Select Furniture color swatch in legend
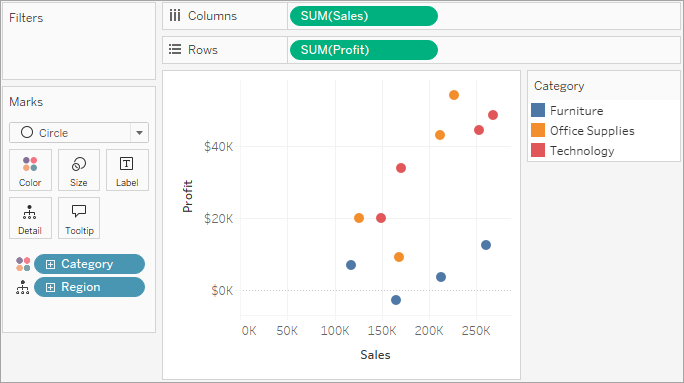Image resolution: width=684 pixels, height=383 pixels. (538, 110)
